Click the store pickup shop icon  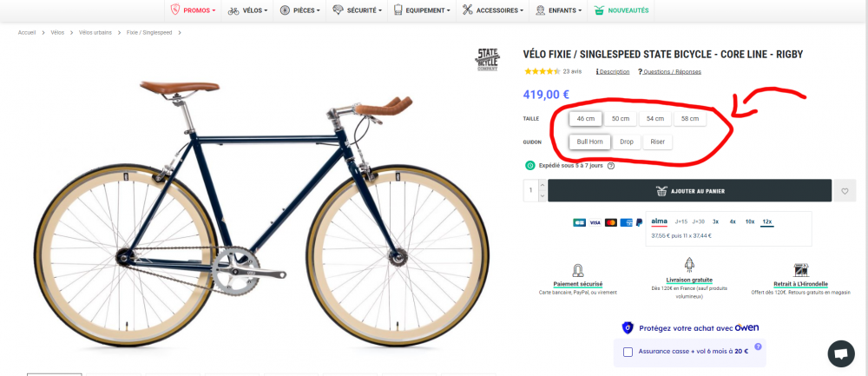coord(800,270)
